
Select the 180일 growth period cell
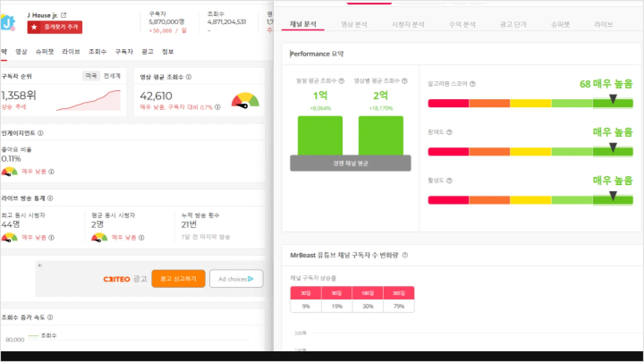[368, 293]
